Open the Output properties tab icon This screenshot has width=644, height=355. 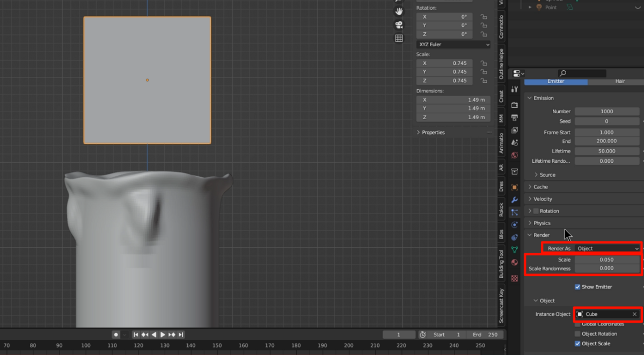point(515,117)
